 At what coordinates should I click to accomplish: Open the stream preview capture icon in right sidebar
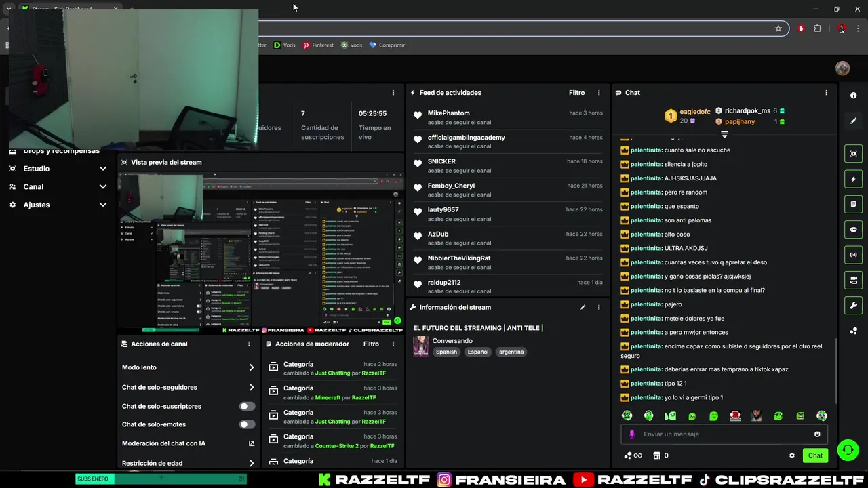click(x=853, y=154)
